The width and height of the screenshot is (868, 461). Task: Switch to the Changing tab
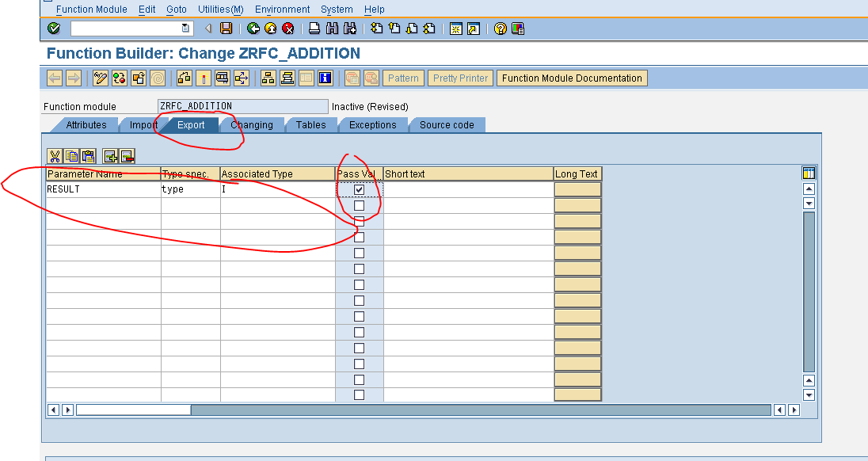252,125
